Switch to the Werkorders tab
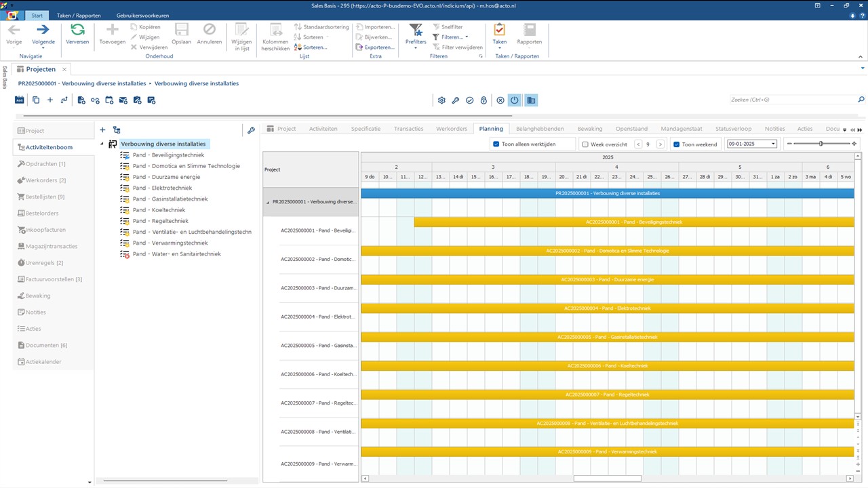Image resolution: width=868 pixels, height=488 pixels. [451, 129]
